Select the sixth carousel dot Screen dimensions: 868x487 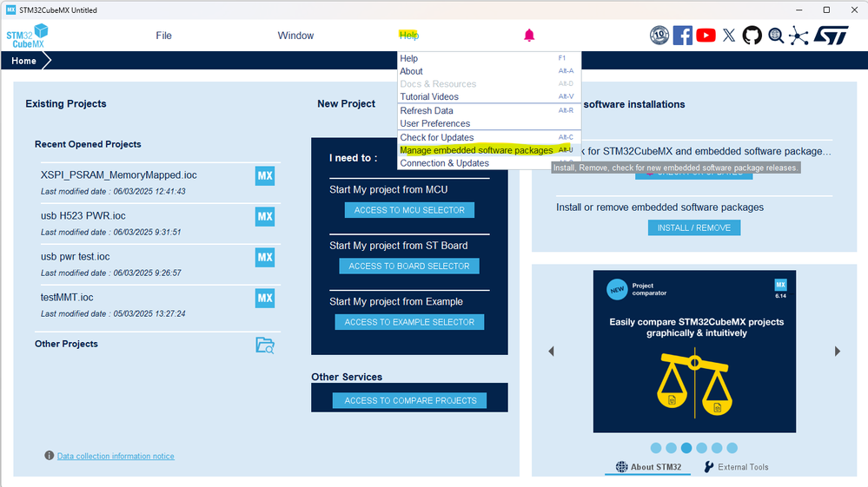click(732, 448)
